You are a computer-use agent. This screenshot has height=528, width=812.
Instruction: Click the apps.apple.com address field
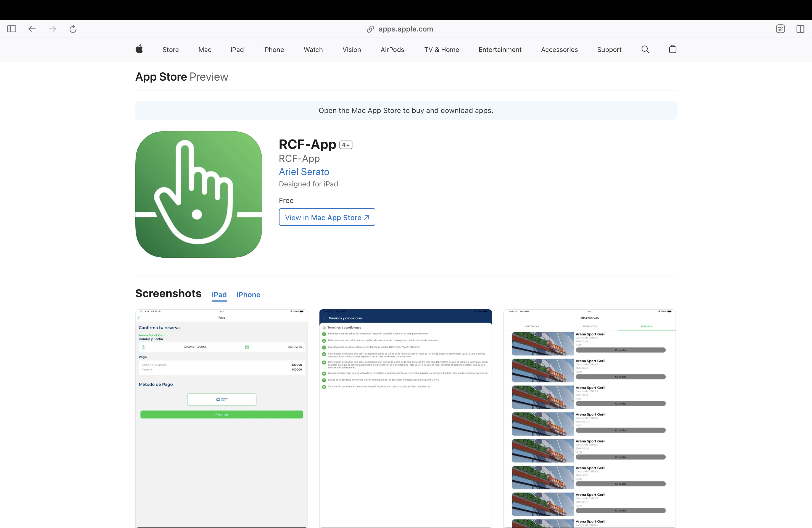tap(405, 29)
